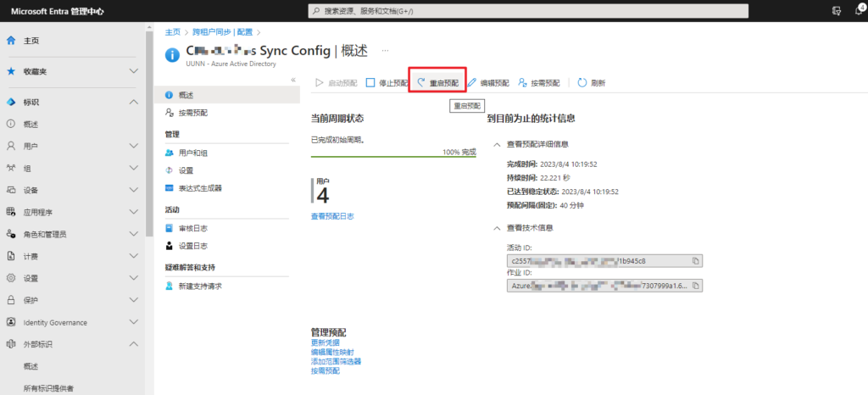Click the stop provisioning (停止预配) square icon
The height and width of the screenshot is (395, 868).
pos(370,83)
